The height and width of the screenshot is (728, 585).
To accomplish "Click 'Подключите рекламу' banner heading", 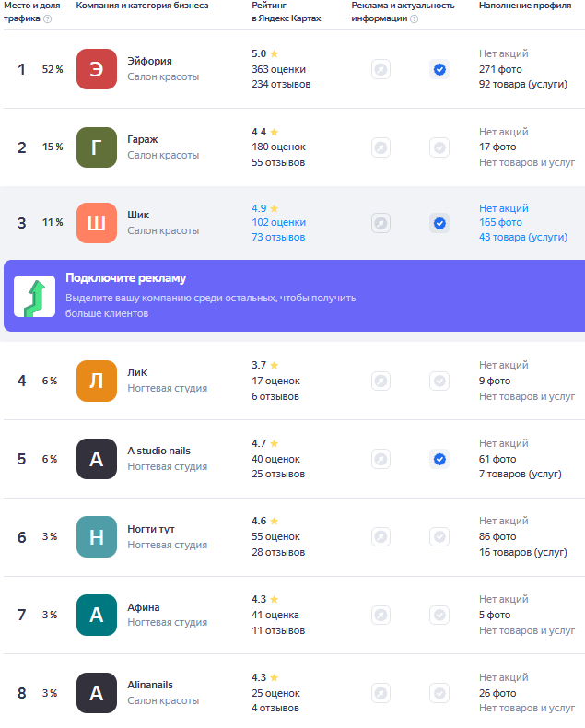I will click(x=125, y=278).
